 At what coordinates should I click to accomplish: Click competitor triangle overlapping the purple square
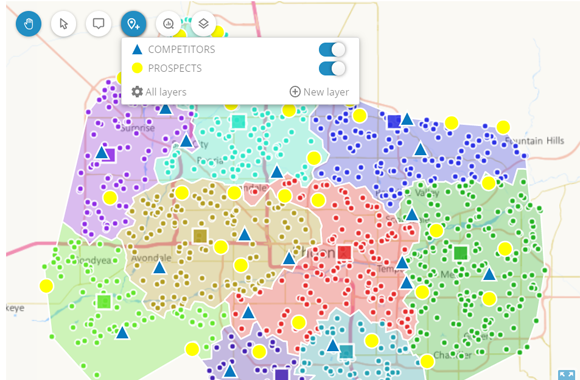tap(102, 152)
